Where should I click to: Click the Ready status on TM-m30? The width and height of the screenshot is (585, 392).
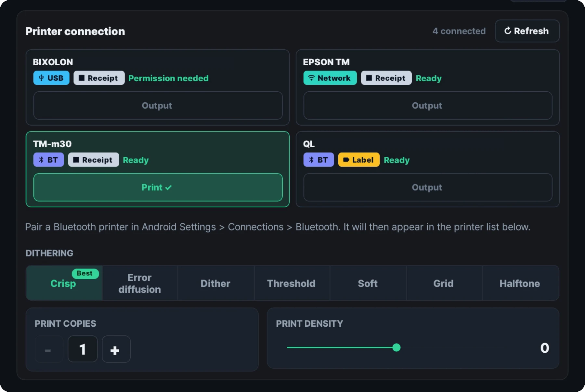click(136, 160)
